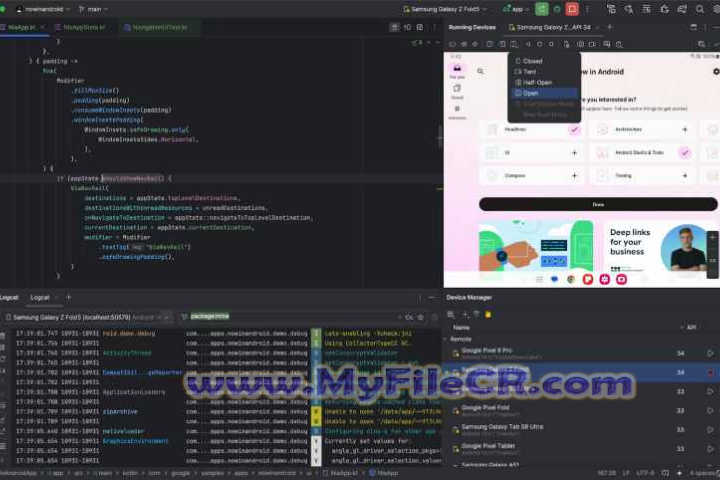Click the package:mine Logcat filter field
Image resolution: width=720 pixels, height=480 pixels.
(289, 316)
